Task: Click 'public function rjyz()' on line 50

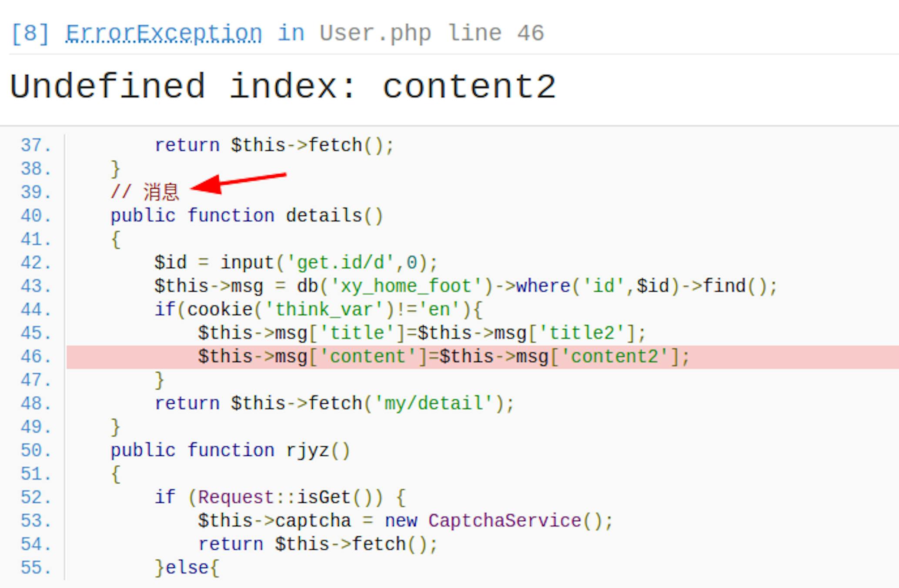Action: coord(230,451)
